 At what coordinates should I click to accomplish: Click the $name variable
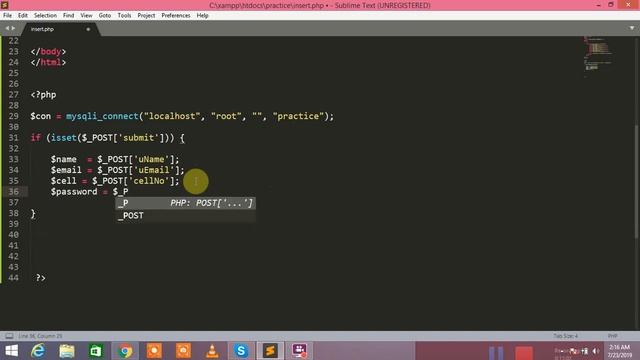click(x=64, y=159)
